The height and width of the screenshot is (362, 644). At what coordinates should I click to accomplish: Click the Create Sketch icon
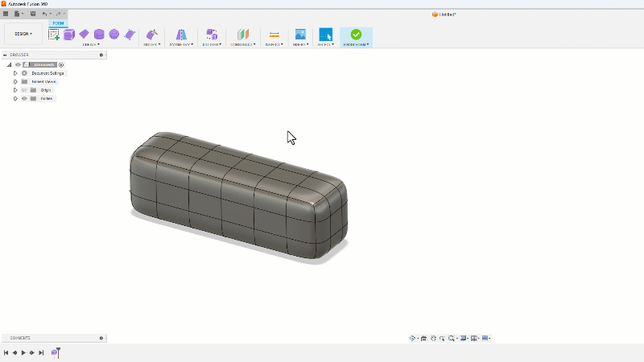point(54,35)
